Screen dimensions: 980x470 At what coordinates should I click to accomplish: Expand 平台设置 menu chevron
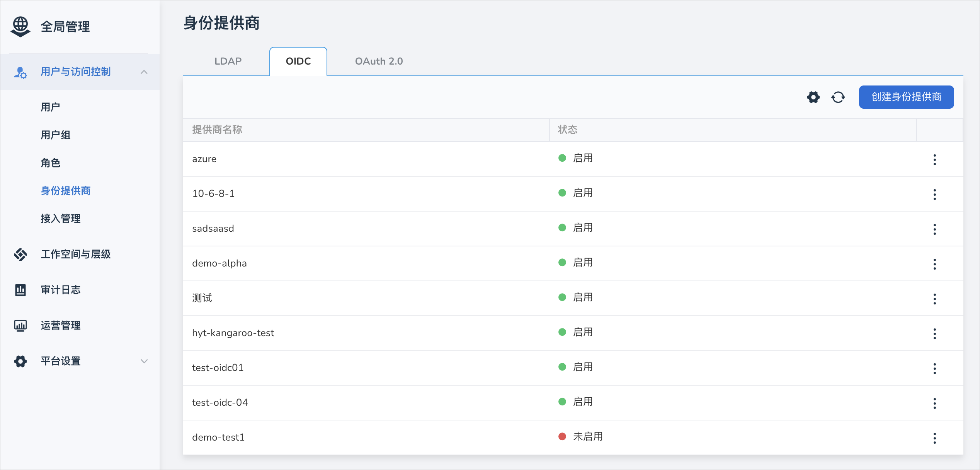(144, 361)
